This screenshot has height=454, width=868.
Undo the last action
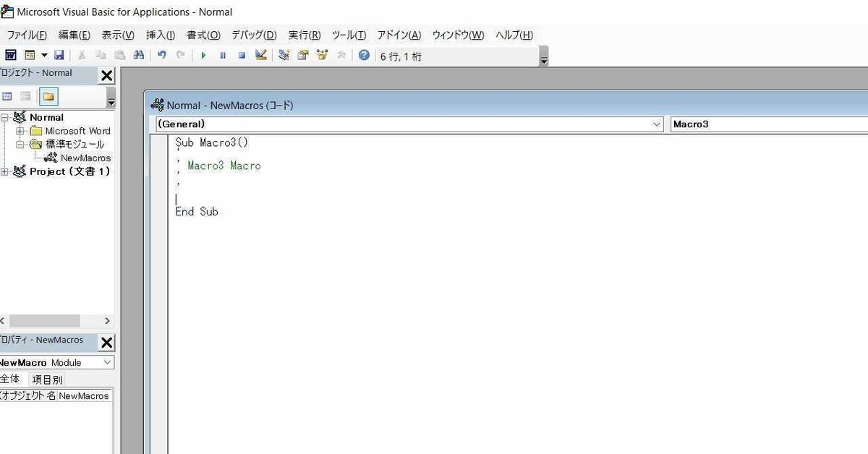[161, 55]
